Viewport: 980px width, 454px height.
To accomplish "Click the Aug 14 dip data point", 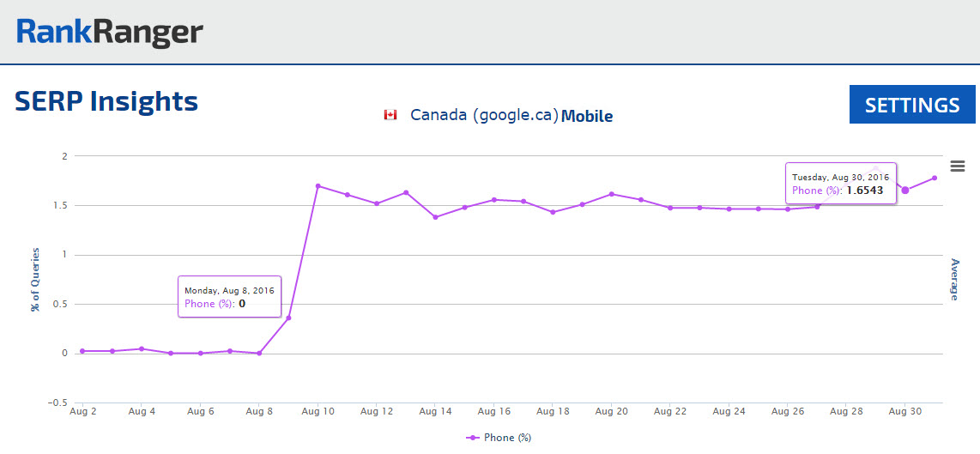I will point(435,217).
